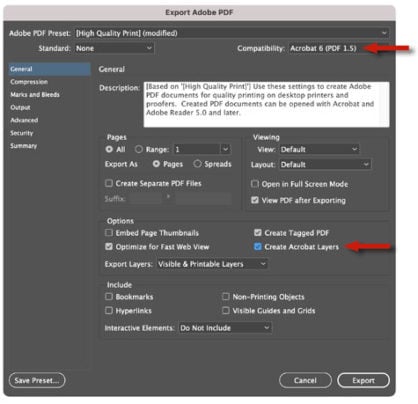Select Export As Pages radio button
Screen dimensions: 418x404
pyautogui.click(x=156, y=164)
